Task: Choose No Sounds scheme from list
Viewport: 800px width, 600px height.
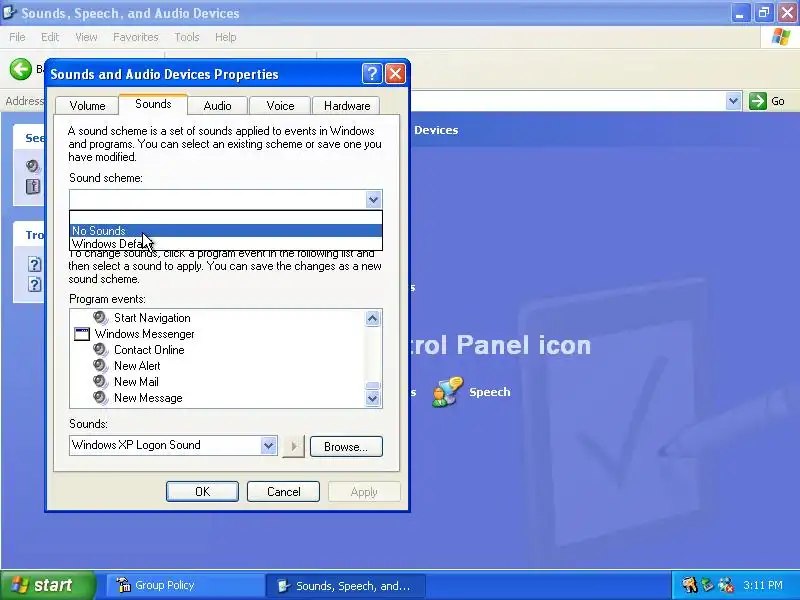Action: click(226, 231)
